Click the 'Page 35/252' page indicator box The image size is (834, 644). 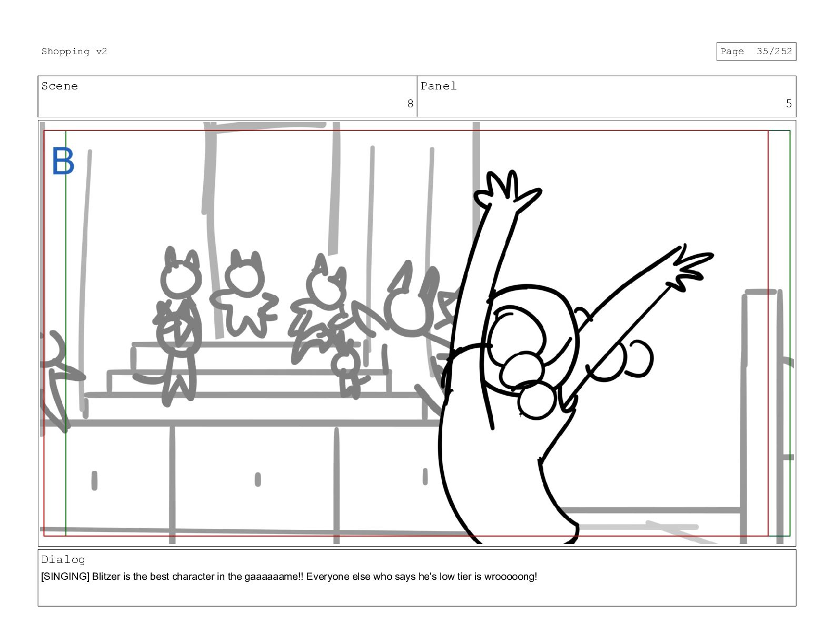[756, 52]
